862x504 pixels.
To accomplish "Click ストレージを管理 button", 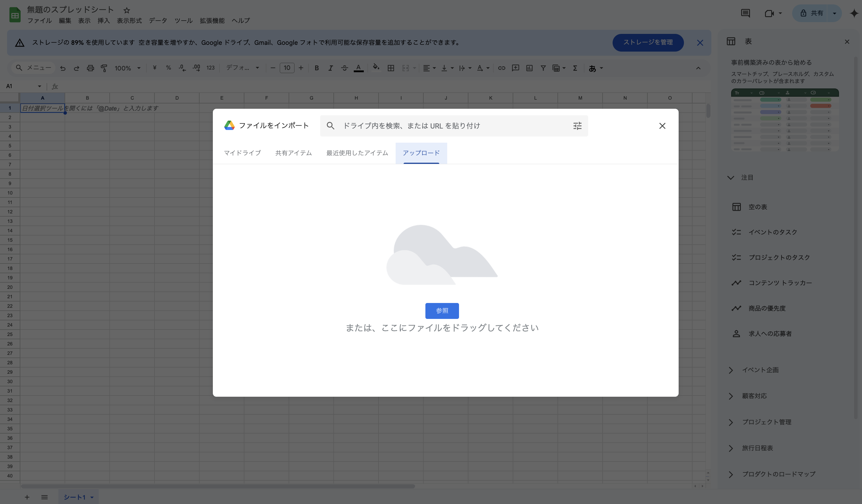I will click(648, 42).
